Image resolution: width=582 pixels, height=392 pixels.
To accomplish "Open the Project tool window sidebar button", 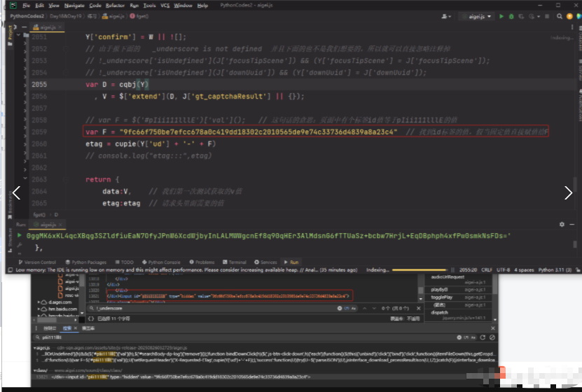I will [10, 35].
